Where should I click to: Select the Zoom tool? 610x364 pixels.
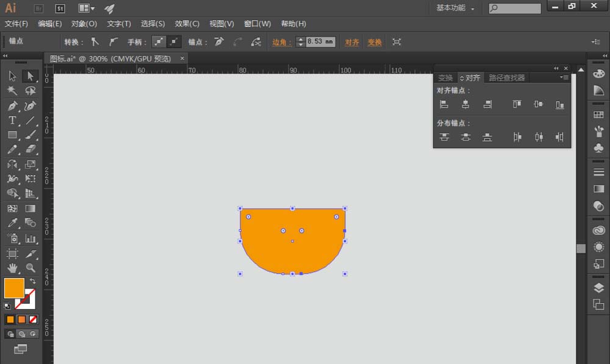pos(30,268)
